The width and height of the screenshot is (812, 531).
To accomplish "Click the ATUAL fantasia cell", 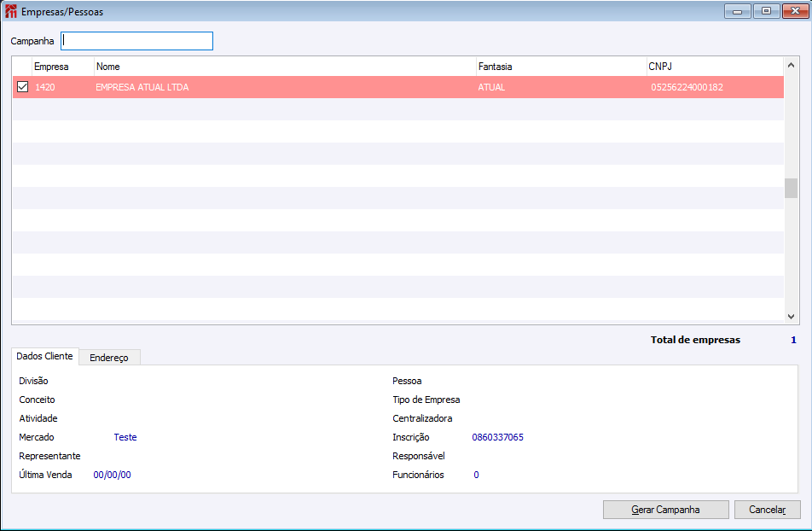I will [491, 87].
